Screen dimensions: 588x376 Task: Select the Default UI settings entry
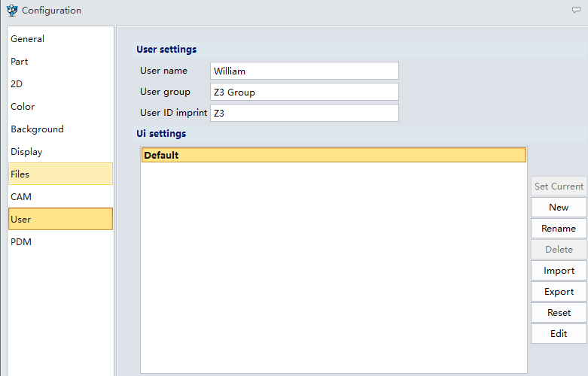point(334,155)
